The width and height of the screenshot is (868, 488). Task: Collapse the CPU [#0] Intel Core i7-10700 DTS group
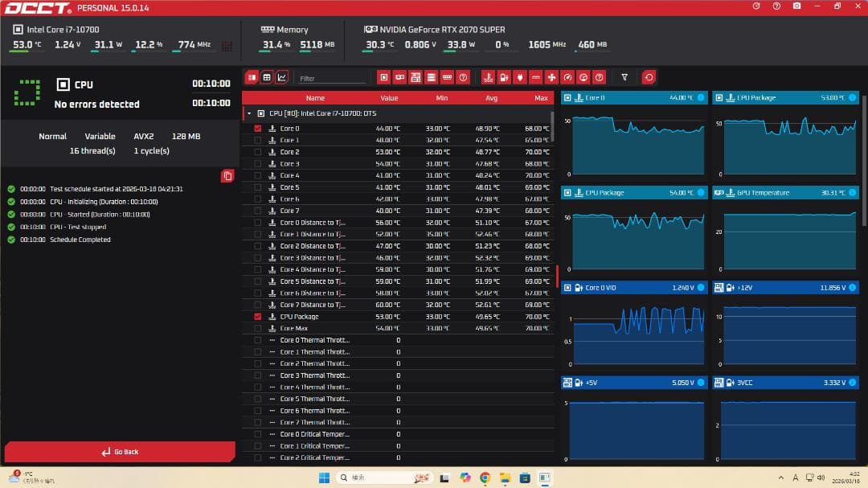[x=249, y=113]
